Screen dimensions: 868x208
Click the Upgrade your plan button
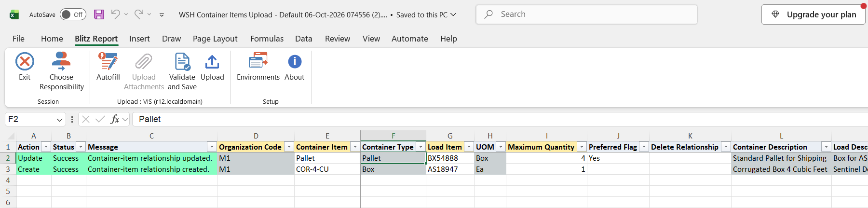(x=813, y=14)
